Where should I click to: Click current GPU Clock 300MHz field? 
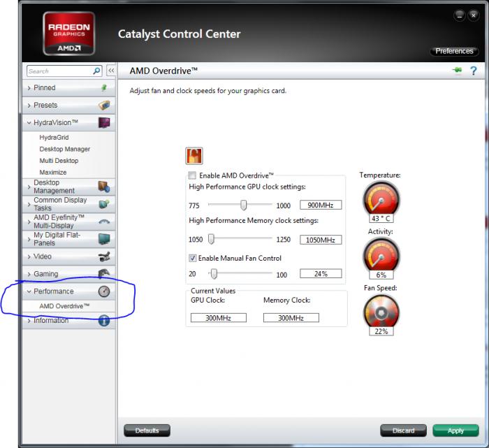tap(218, 318)
